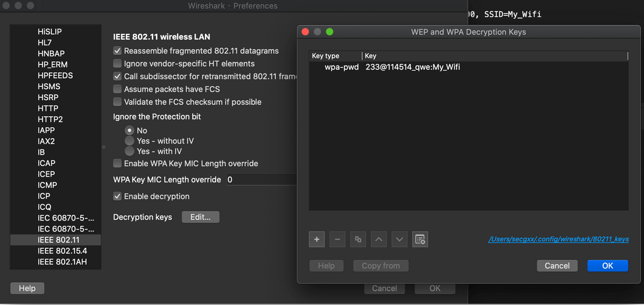
Task: Select 'Yes - without IV' radio option
Action: [x=130, y=141]
